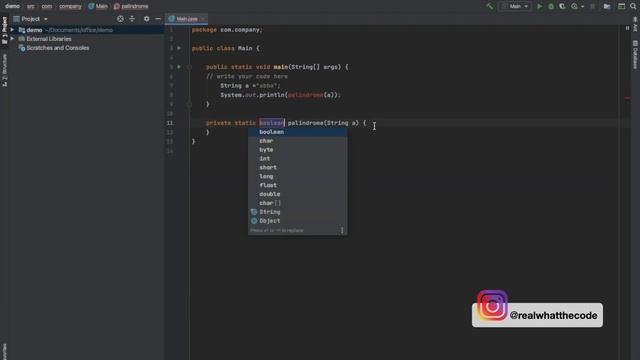The height and width of the screenshot is (360, 640).
Task: Open the Ant tool window tab on the right
Action: 635,24
